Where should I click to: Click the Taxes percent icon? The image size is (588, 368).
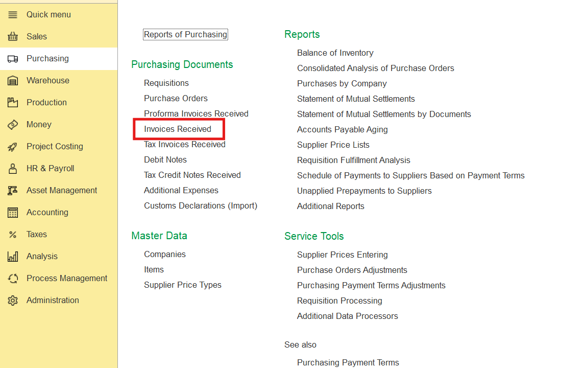[x=13, y=235]
